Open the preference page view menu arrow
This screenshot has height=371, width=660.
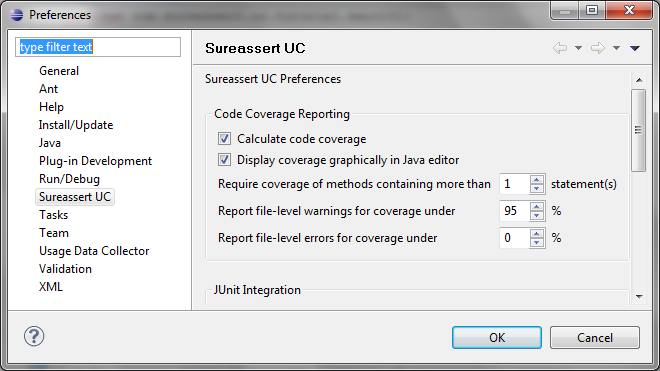(x=635, y=48)
